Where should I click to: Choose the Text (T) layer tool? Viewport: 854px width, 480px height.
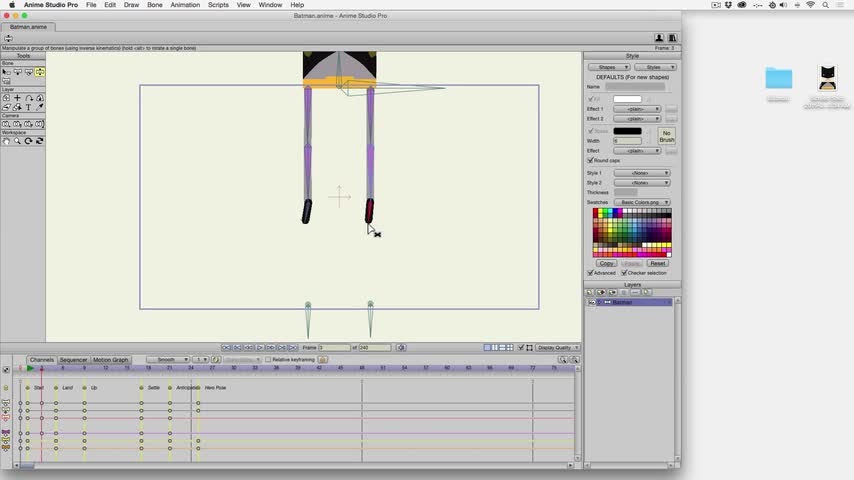click(28, 107)
